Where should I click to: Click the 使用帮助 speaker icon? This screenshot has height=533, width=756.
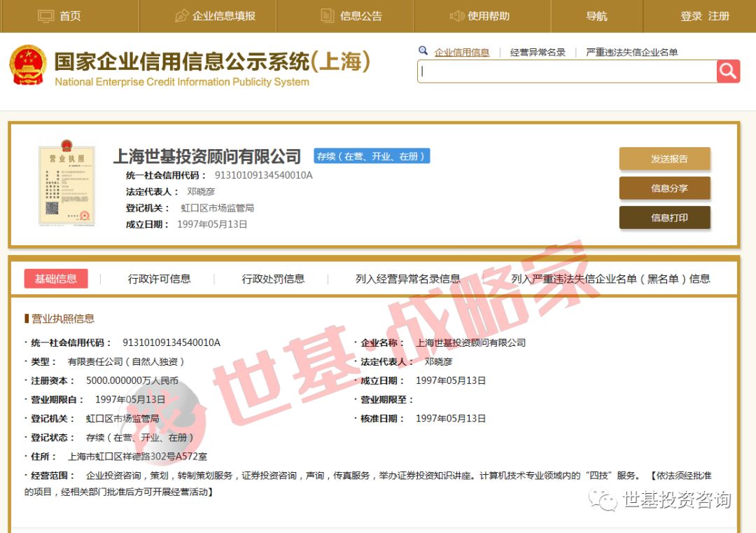tap(456, 16)
